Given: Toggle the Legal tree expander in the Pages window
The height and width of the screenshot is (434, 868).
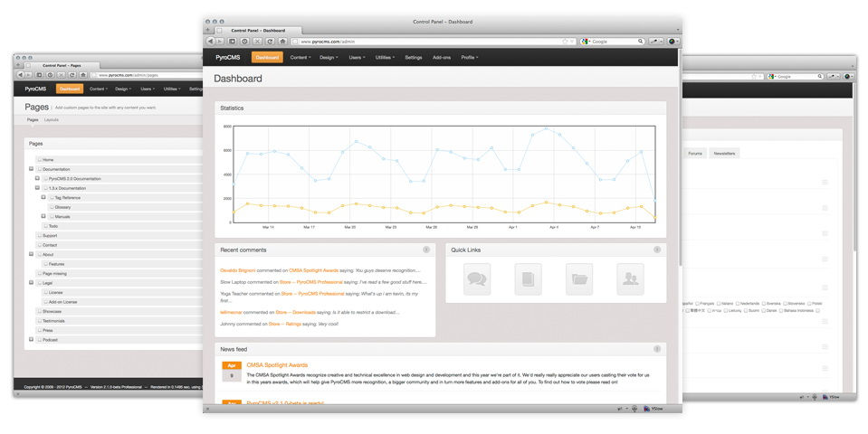Looking at the screenshot, I should 31,282.
